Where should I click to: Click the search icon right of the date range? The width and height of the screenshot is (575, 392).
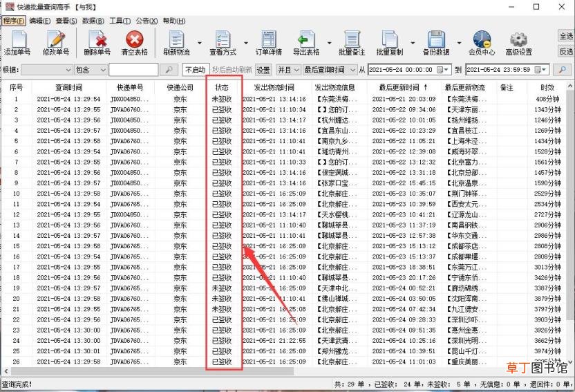pyautogui.click(x=562, y=70)
